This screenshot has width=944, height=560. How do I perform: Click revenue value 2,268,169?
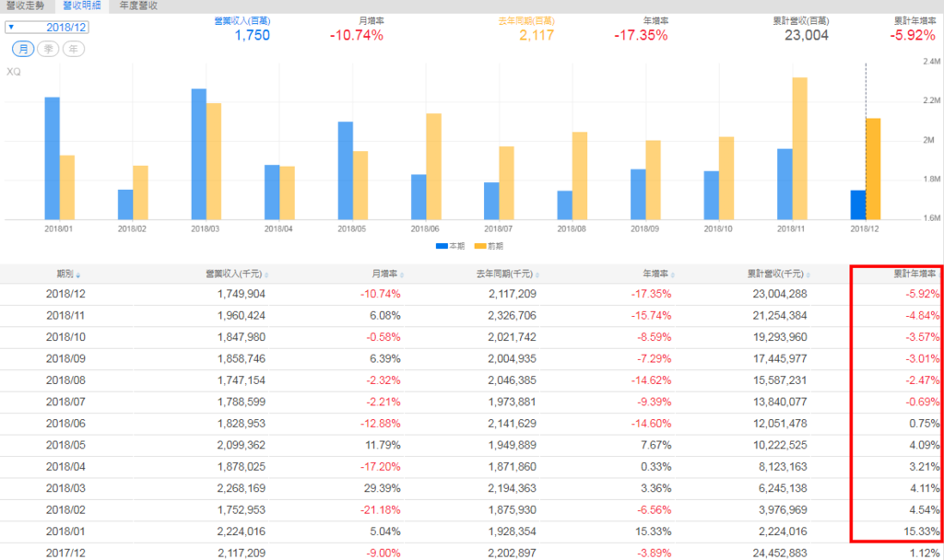[x=242, y=489]
